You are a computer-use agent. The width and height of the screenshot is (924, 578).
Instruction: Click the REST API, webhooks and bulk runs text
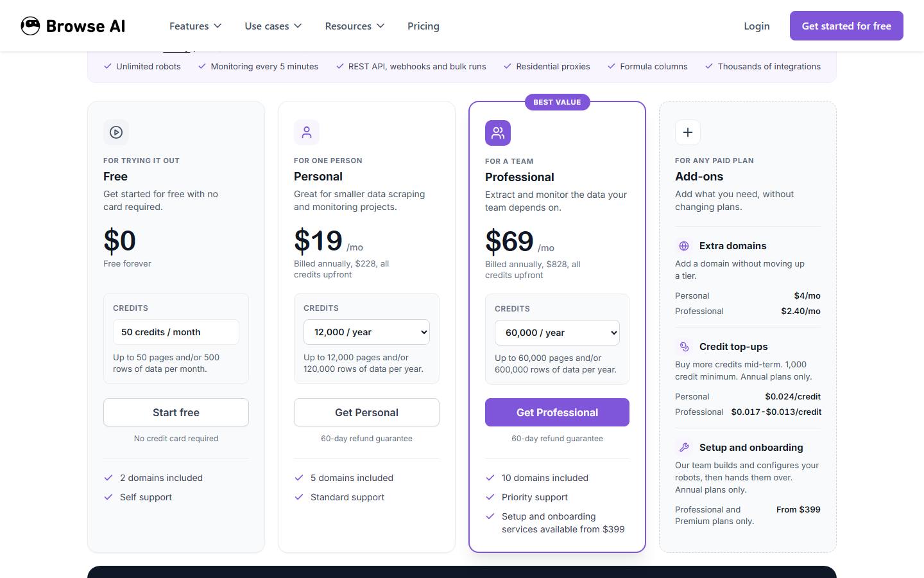click(x=417, y=66)
